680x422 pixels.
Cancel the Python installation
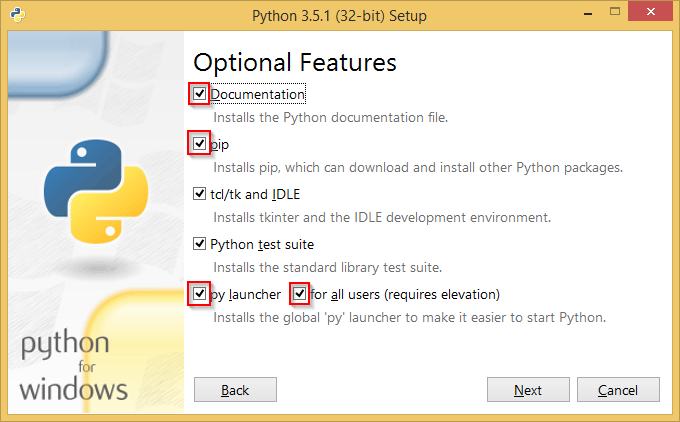coord(618,389)
